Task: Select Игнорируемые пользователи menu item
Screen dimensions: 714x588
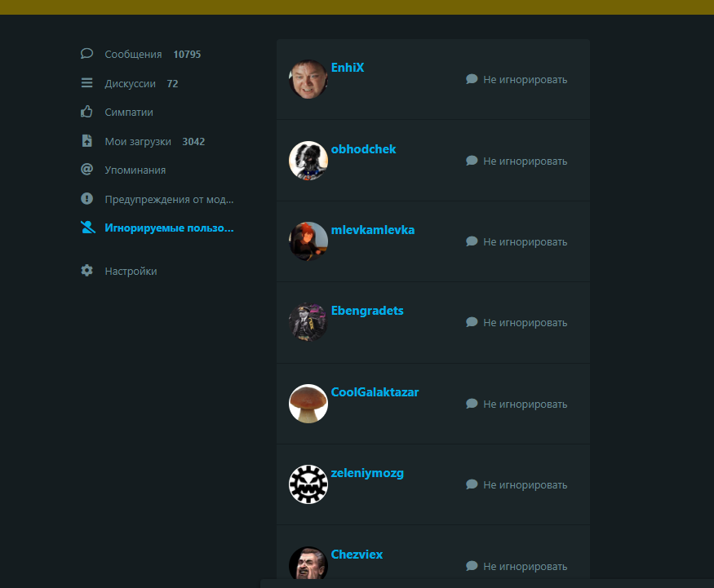Action: 169,228
